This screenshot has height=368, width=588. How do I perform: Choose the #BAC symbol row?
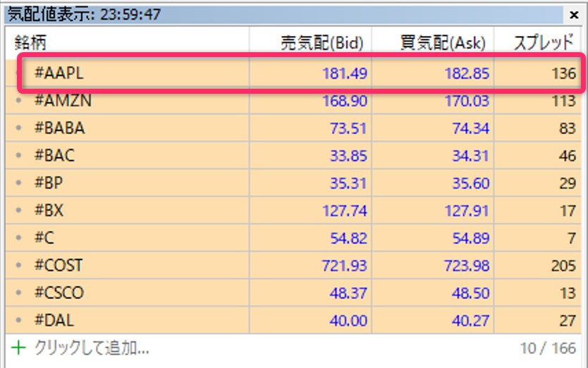point(54,156)
